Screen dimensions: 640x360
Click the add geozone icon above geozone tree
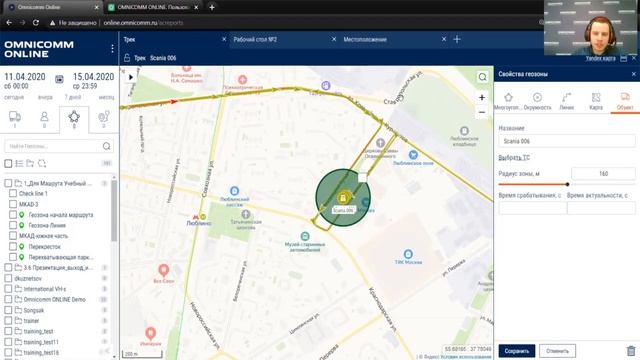42,163
